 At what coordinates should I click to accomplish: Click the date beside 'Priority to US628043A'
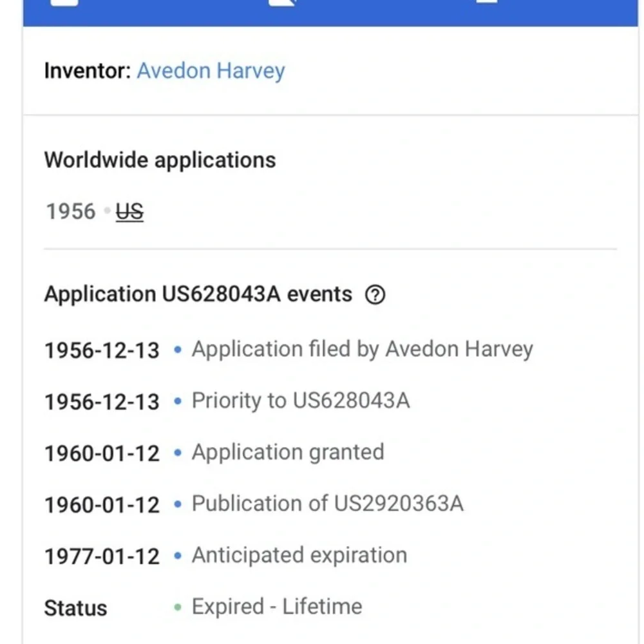102,402
